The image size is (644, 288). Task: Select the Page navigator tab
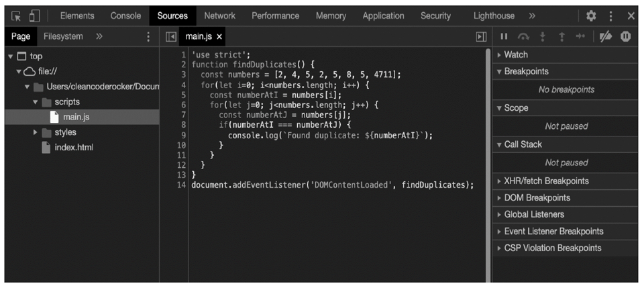21,36
